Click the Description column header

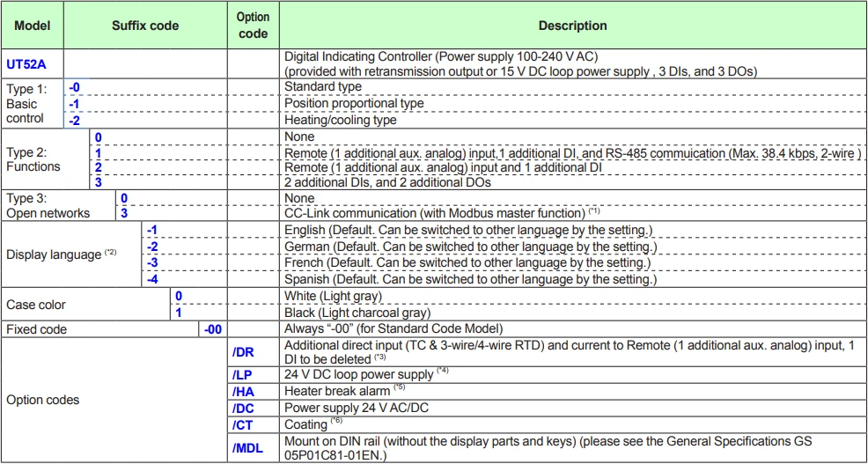pos(572,26)
